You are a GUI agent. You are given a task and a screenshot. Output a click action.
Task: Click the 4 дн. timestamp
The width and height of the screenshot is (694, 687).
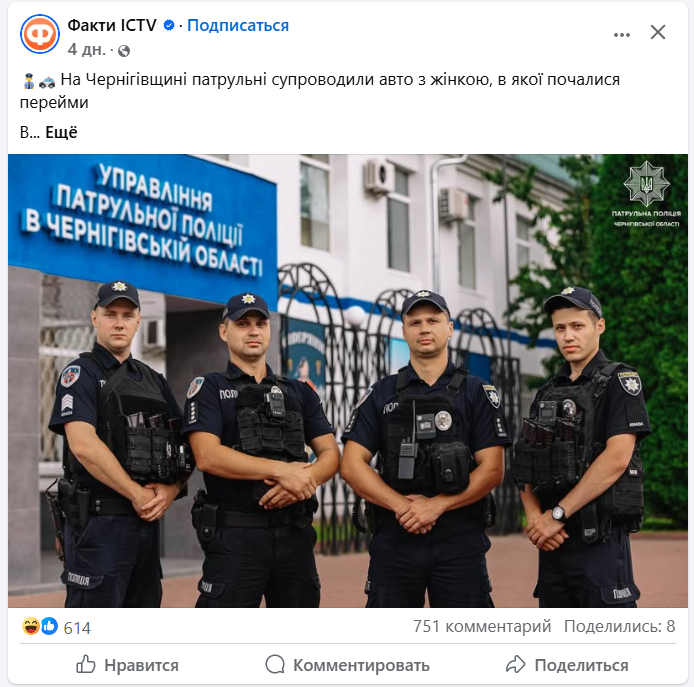pyautogui.click(x=87, y=50)
